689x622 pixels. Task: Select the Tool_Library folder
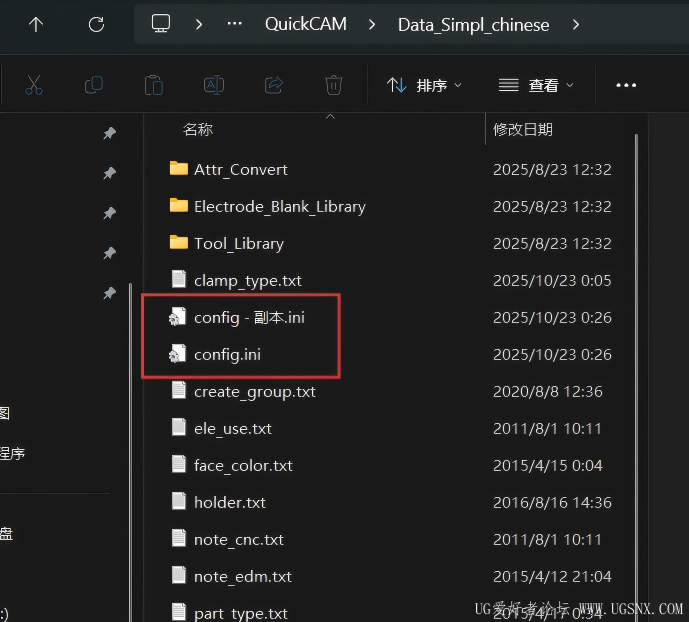click(238, 244)
